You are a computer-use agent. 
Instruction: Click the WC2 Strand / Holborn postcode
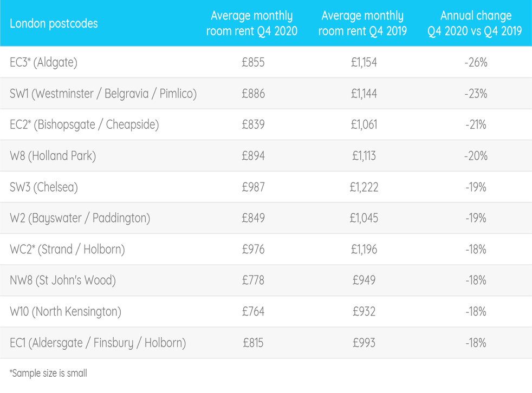pos(67,250)
